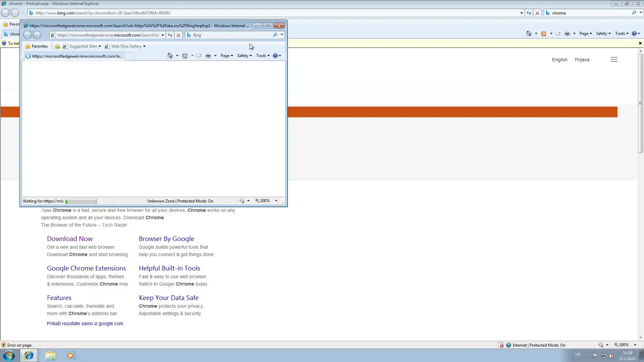
Task: Open Tools dropdown in main window toolbar
Action: tap(622, 34)
